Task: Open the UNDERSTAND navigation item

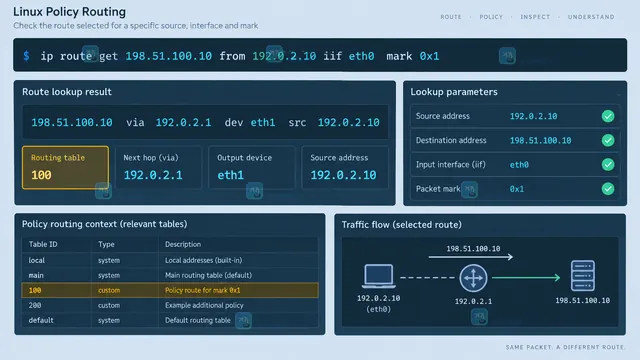Action: (591, 17)
